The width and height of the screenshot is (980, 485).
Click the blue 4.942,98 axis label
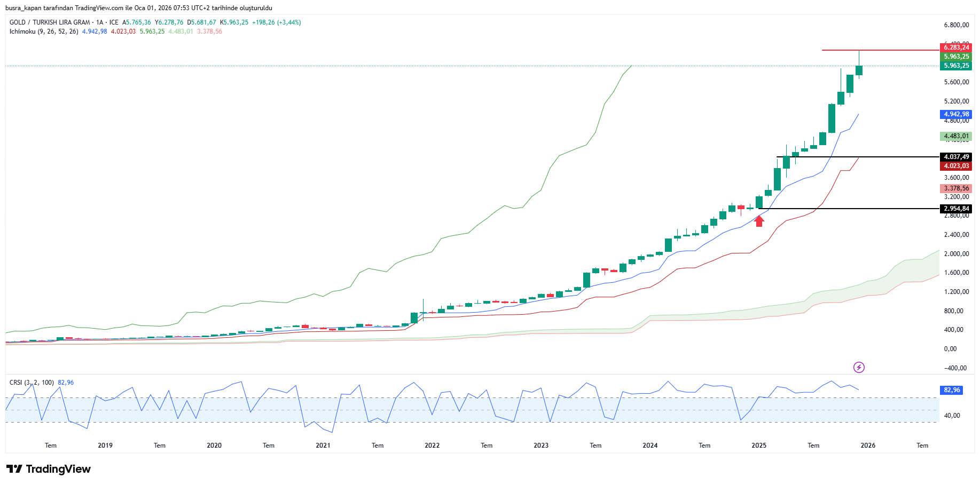[x=955, y=114]
